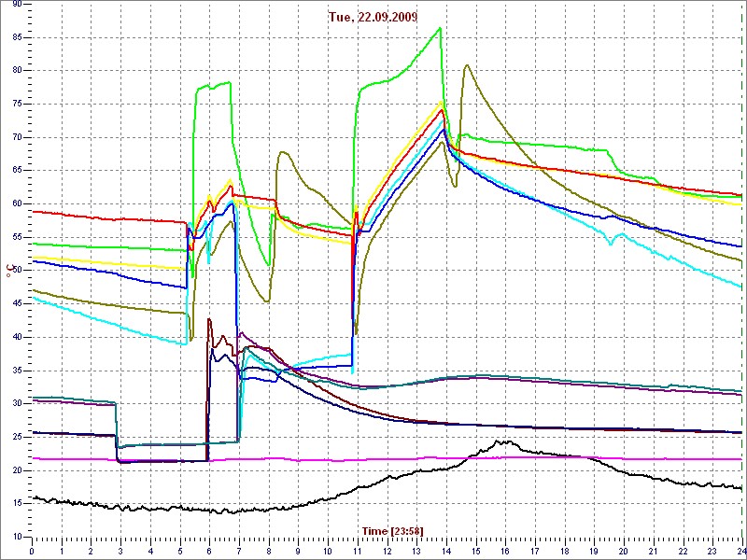Select the 85 value on the temperature axis
Screen dimensions: 747x560
[x=16, y=37]
